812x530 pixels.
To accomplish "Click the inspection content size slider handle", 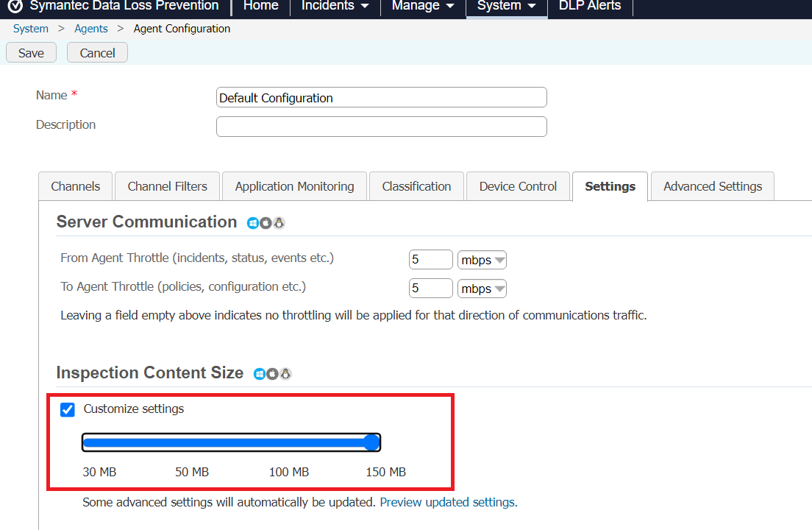I will pyautogui.click(x=371, y=442).
